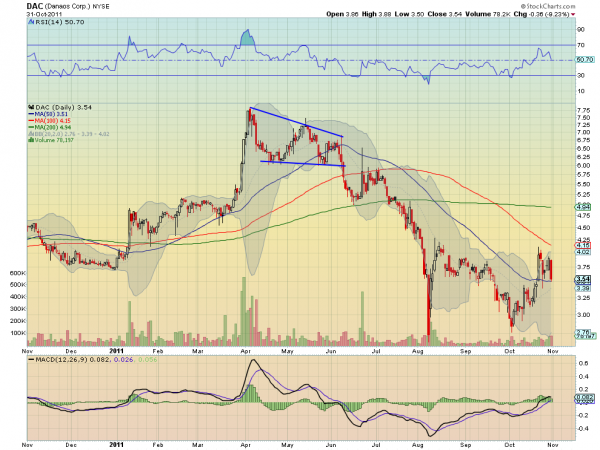Image resolution: width=600 pixels, height=450 pixels.
Task: Click the '70' RSI axis label
Action: tap(580, 45)
